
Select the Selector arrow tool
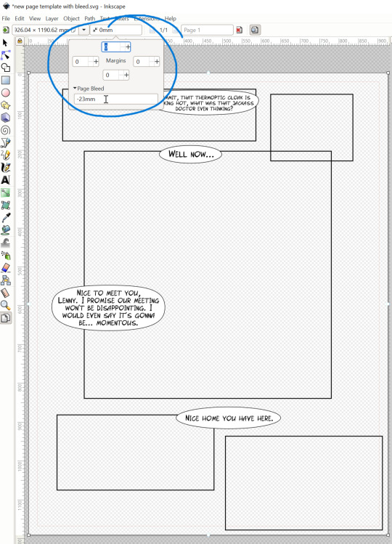[x=5, y=43]
